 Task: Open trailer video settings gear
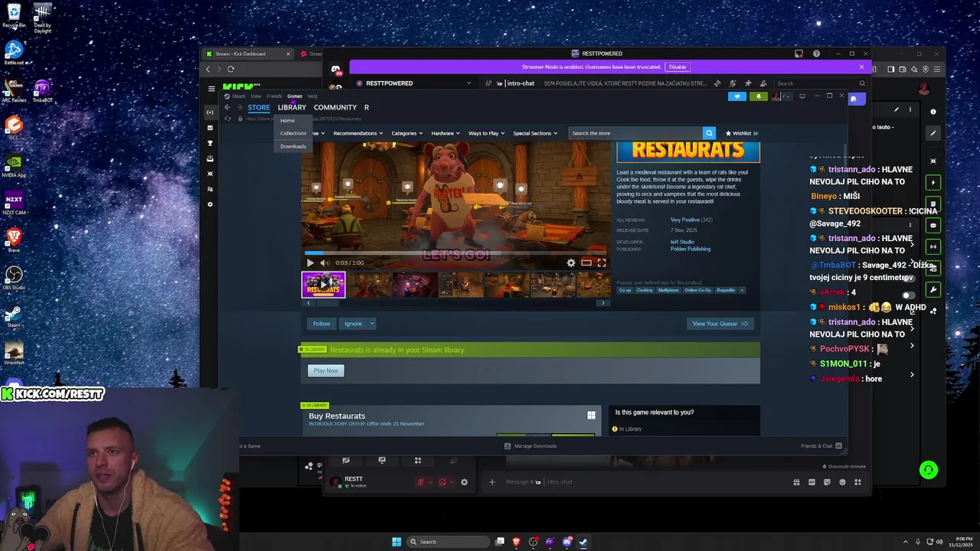tap(571, 262)
